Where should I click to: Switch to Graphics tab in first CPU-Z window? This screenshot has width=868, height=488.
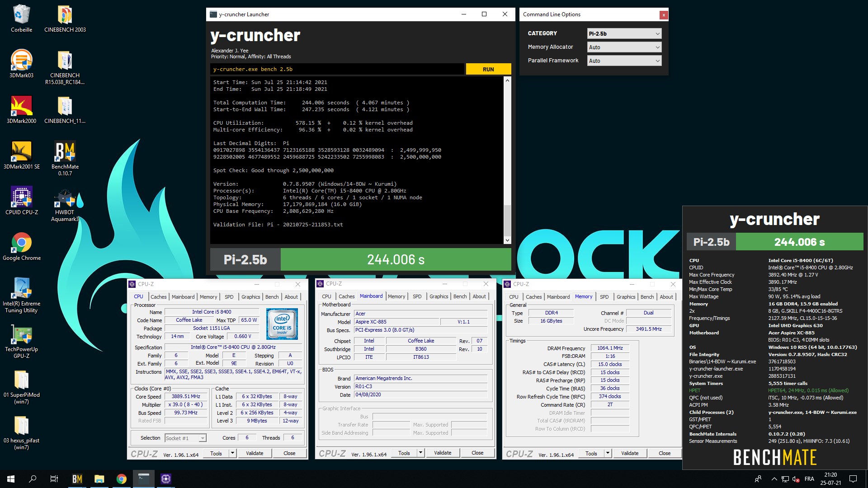coord(250,297)
